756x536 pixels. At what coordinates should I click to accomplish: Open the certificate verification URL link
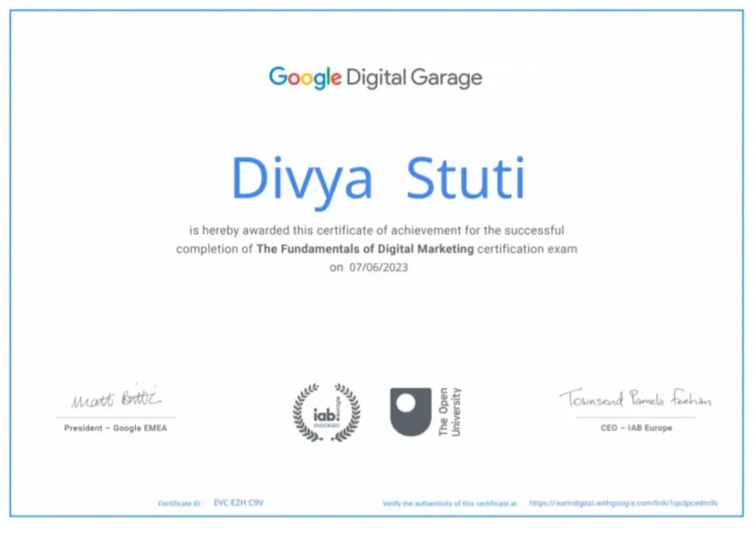[x=623, y=503]
